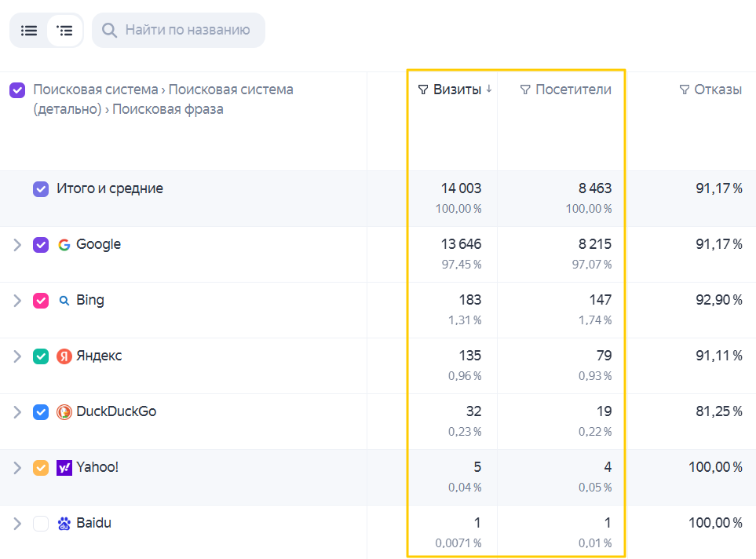The height and width of the screenshot is (559, 756).
Task: Switch to tree list view icon
Action: point(64,31)
